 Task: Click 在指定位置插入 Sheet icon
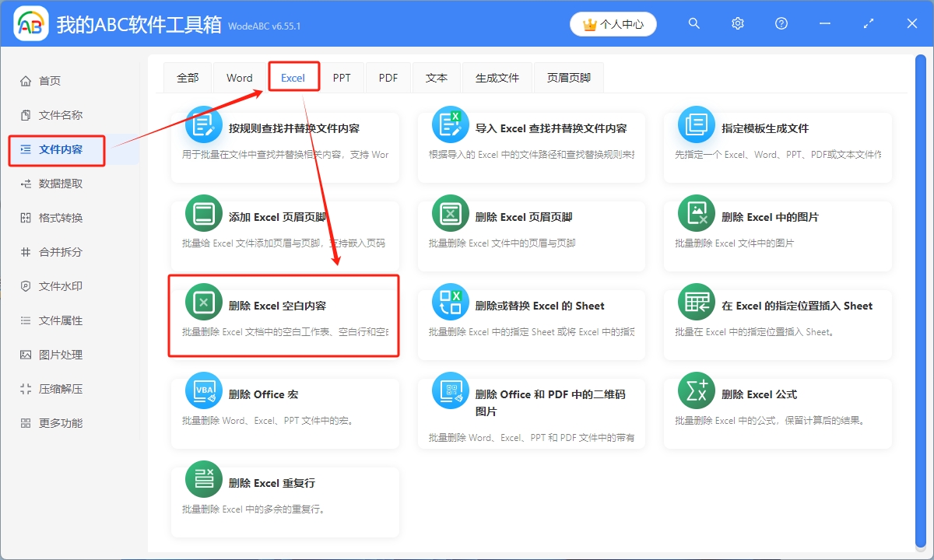coord(697,302)
